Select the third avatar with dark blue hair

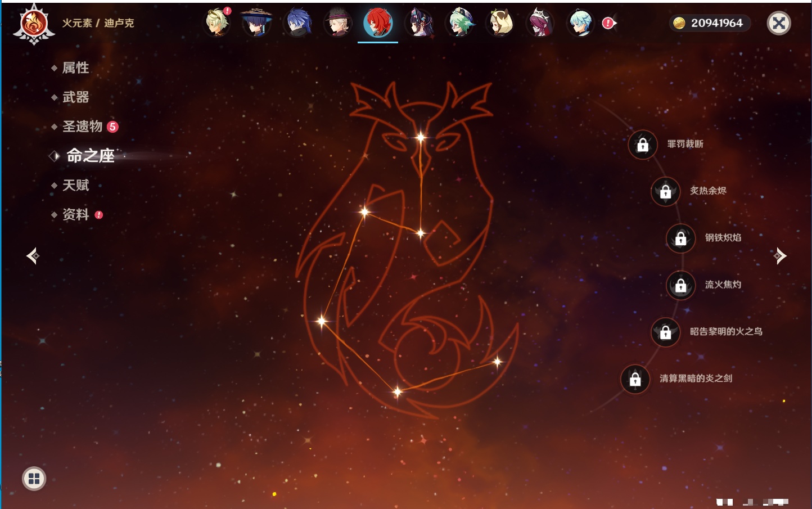(x=298, y=23)
